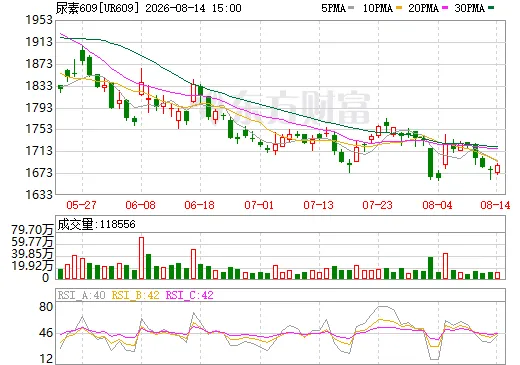Screen dimensions: 520x365
Task: Click the 46 level on RSI axis
Action: (46, 333)
